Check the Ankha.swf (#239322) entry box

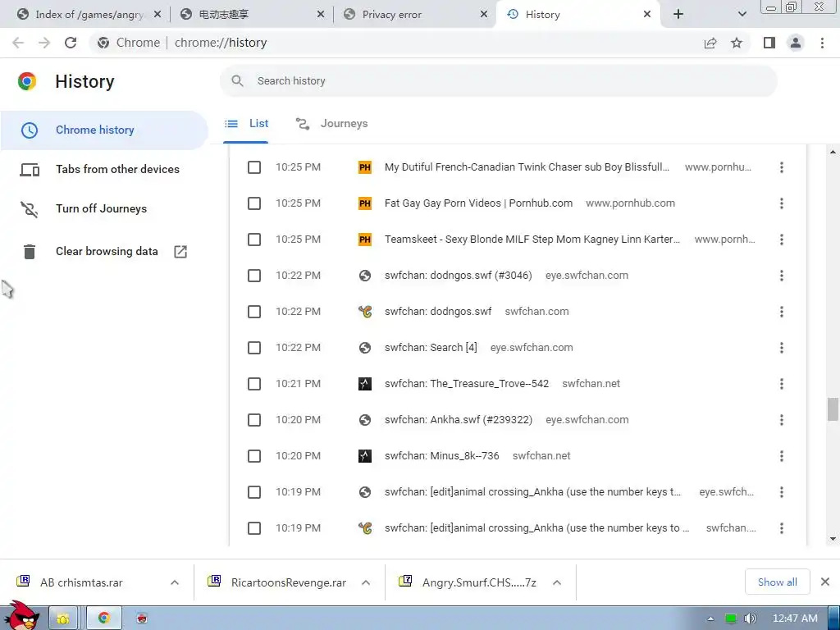(254, 420)
